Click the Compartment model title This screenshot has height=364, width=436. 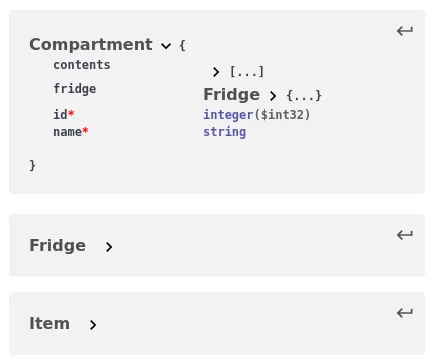click(91, 44)
